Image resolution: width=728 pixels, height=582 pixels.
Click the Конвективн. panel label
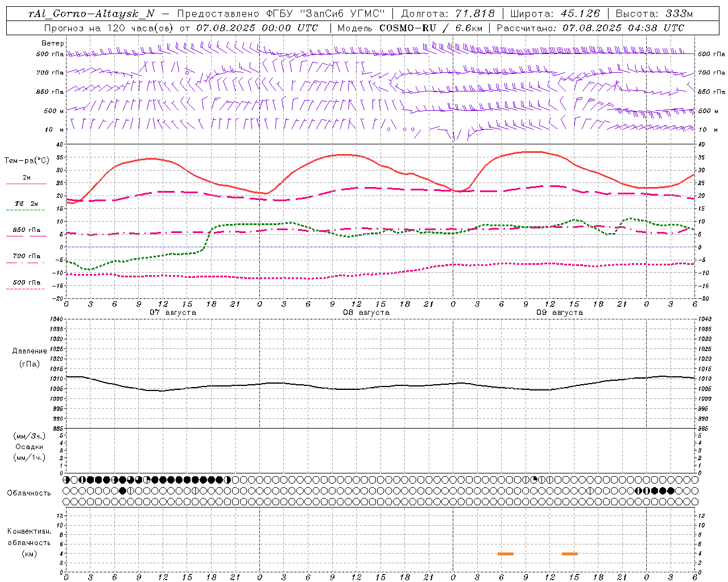[29, 531]
